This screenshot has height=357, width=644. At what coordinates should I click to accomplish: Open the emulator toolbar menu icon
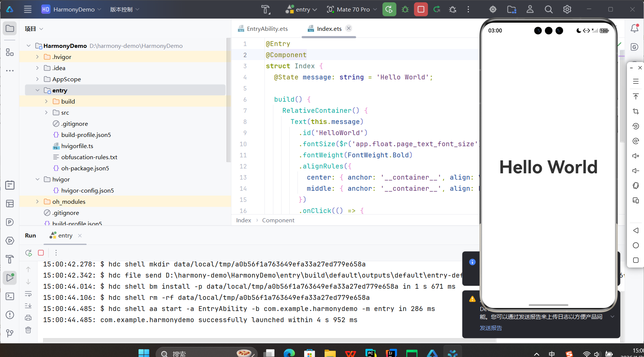point(636,81)
